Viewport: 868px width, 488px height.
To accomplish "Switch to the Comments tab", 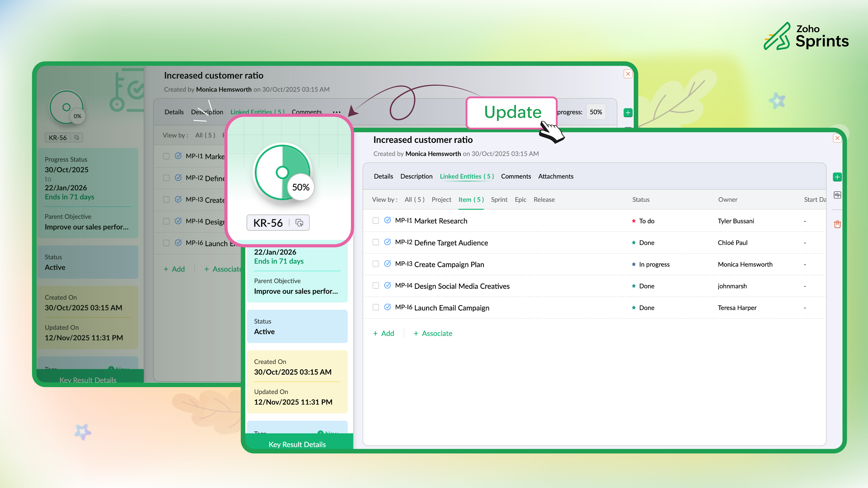I will point(516,176).
